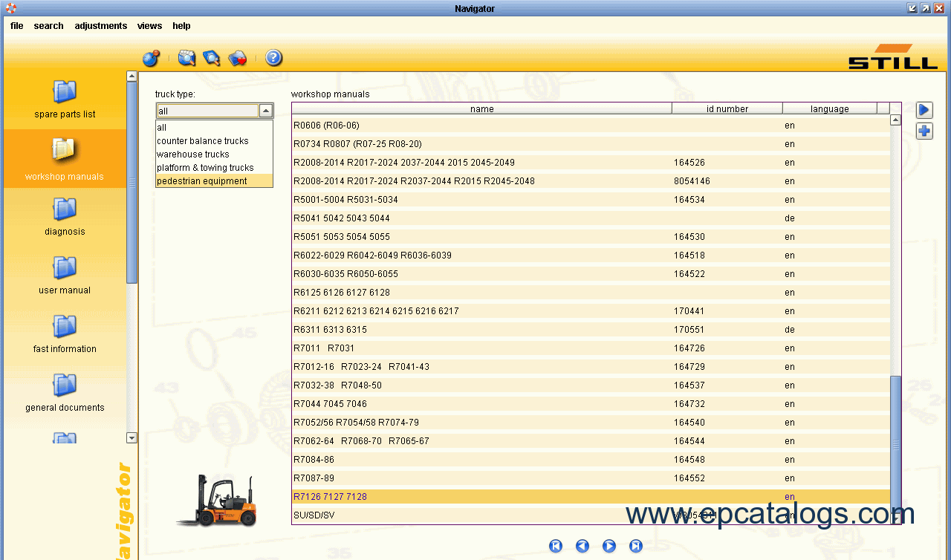Screen dimensions: 951x560
Task: Choose 'pedestrian equipment' option
Action: point(214,181)
